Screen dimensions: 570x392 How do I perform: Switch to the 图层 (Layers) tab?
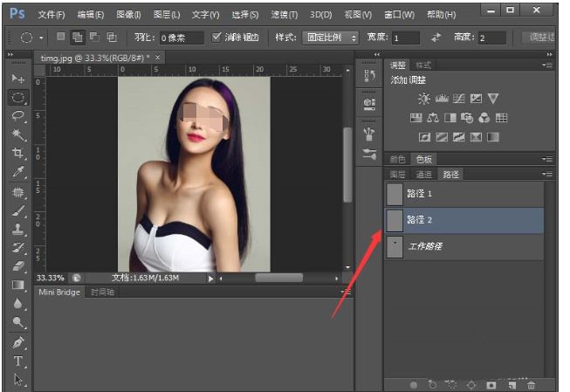tap(397, 175)
